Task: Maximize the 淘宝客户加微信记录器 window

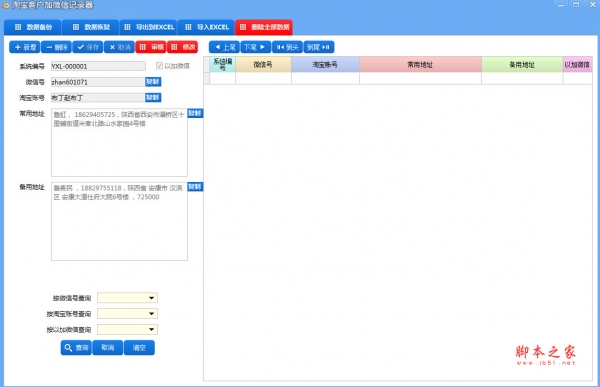Action: [576, 5]
